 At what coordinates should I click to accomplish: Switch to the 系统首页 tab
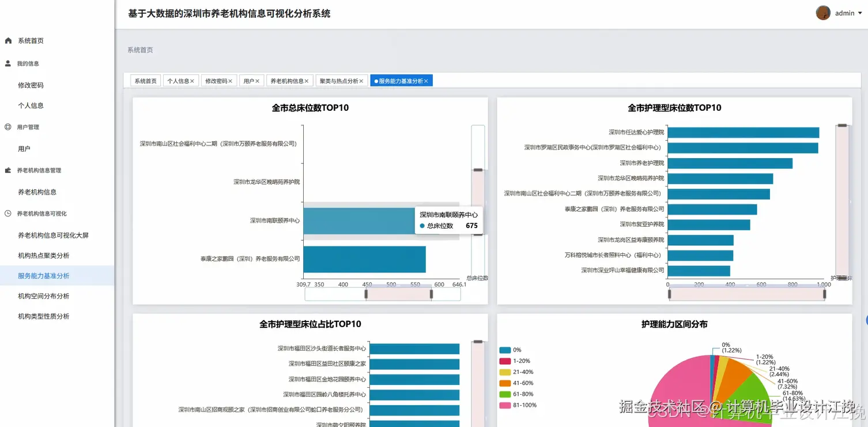(145, 81)
